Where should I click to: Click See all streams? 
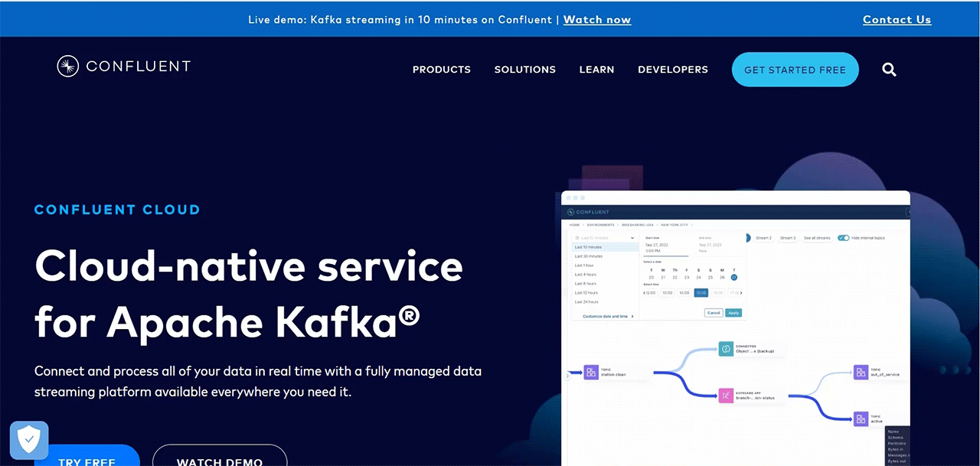(x=817, y=238)
